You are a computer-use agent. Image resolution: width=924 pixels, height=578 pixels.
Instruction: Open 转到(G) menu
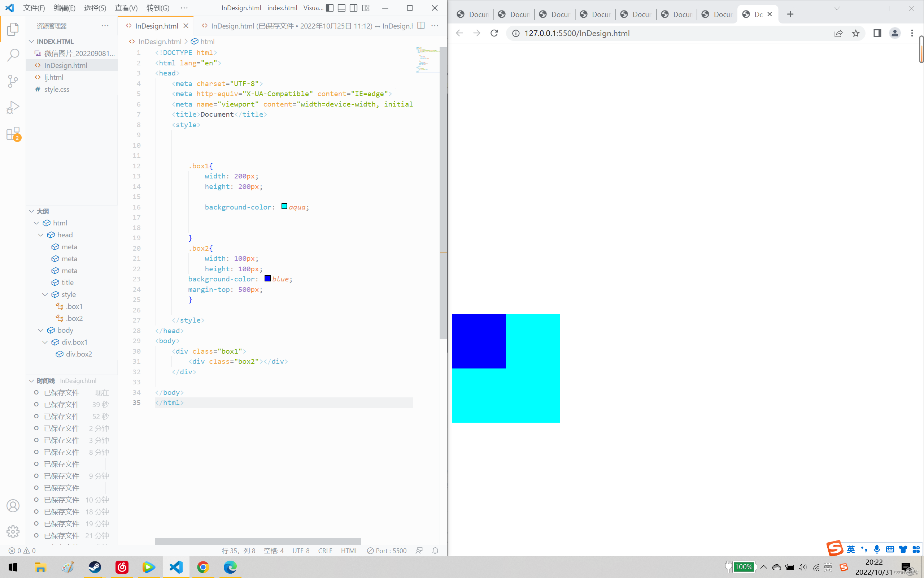[x=158, y=8]
